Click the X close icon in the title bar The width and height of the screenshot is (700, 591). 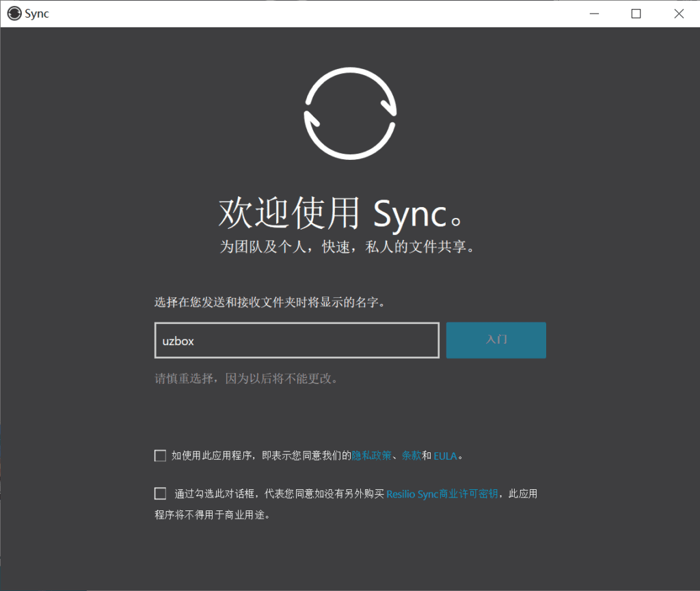pyautogui.click(x=679, y=13)
